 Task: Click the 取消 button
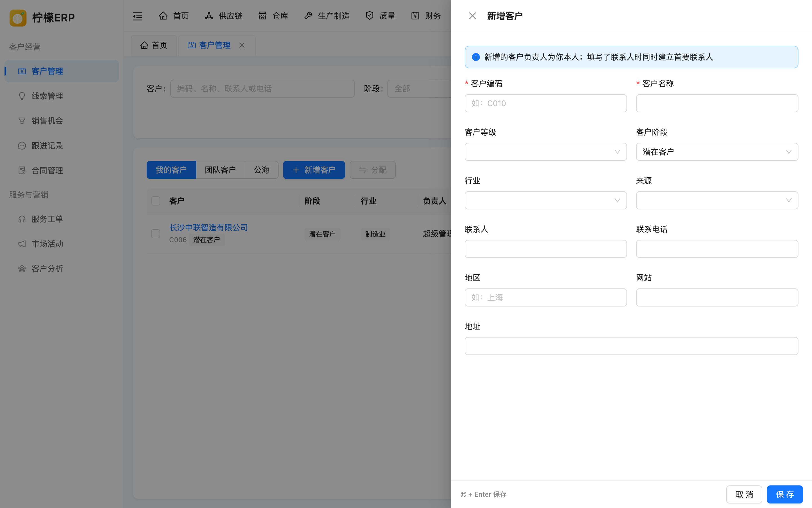click(744, 494)
